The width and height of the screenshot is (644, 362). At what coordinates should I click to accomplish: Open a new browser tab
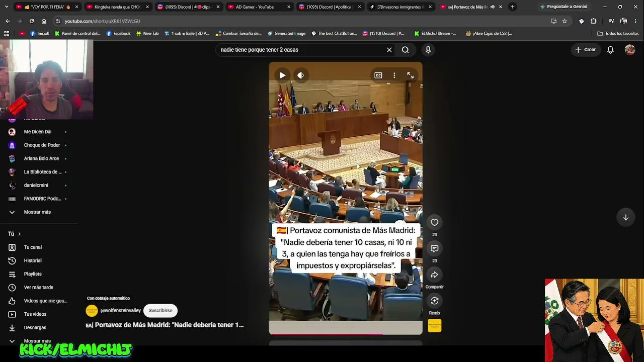512,7
